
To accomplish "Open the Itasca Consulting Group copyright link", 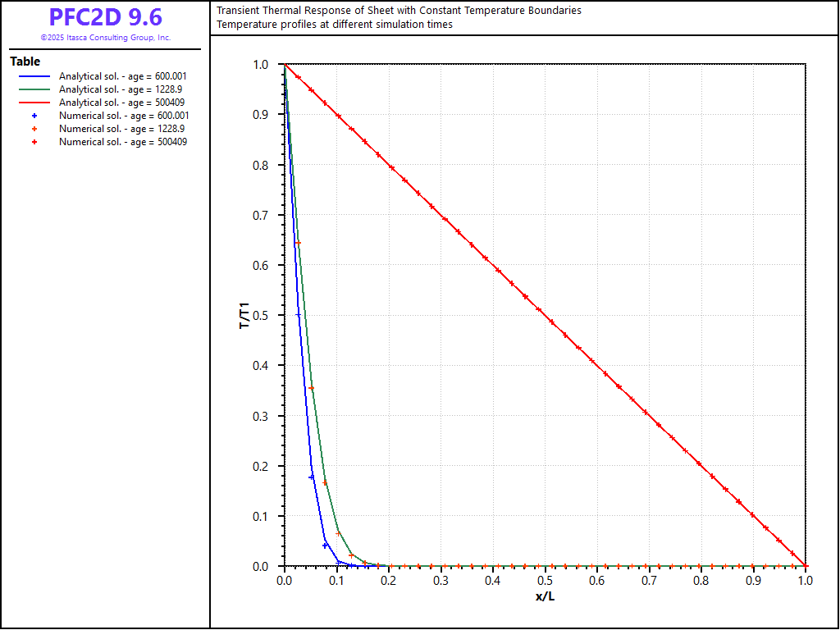I will click(105, 38).
